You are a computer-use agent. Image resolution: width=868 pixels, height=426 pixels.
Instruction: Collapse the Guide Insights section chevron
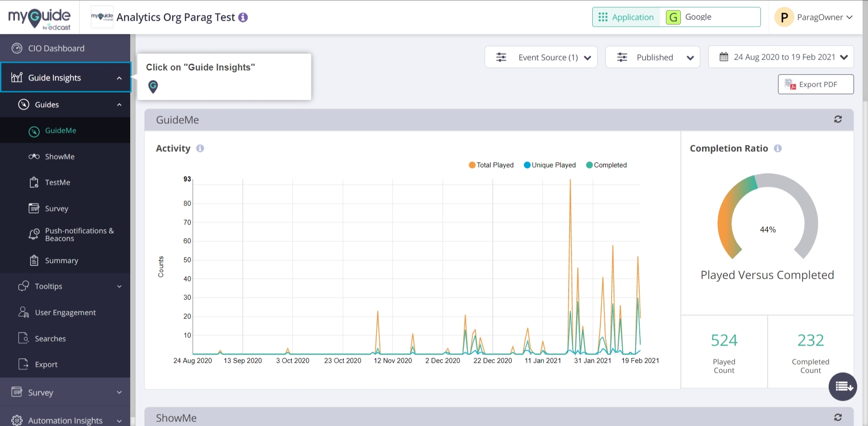coord(119,78)
